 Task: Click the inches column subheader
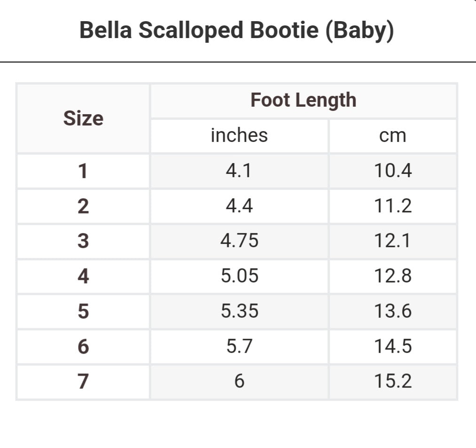click(239, 135)
